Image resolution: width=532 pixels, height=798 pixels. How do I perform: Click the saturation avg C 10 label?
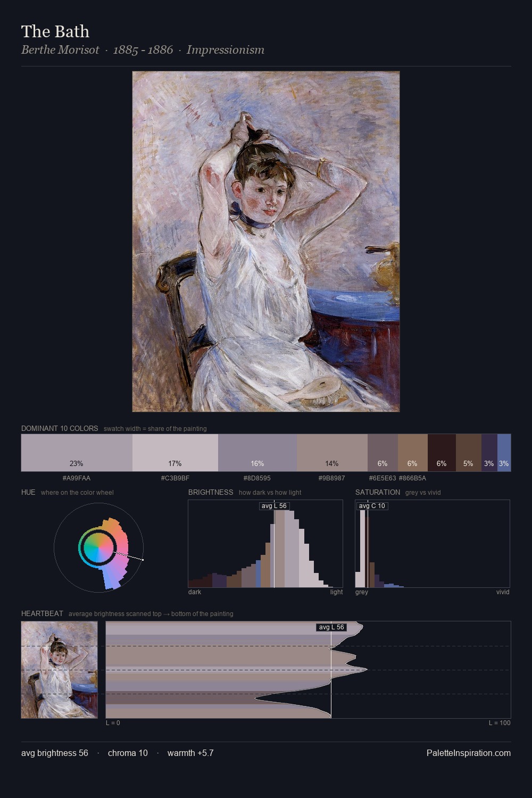pos(372,506)
